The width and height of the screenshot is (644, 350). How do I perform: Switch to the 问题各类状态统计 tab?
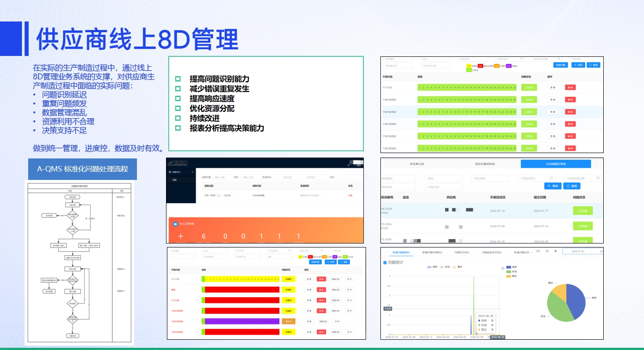[x=492, y=252]
